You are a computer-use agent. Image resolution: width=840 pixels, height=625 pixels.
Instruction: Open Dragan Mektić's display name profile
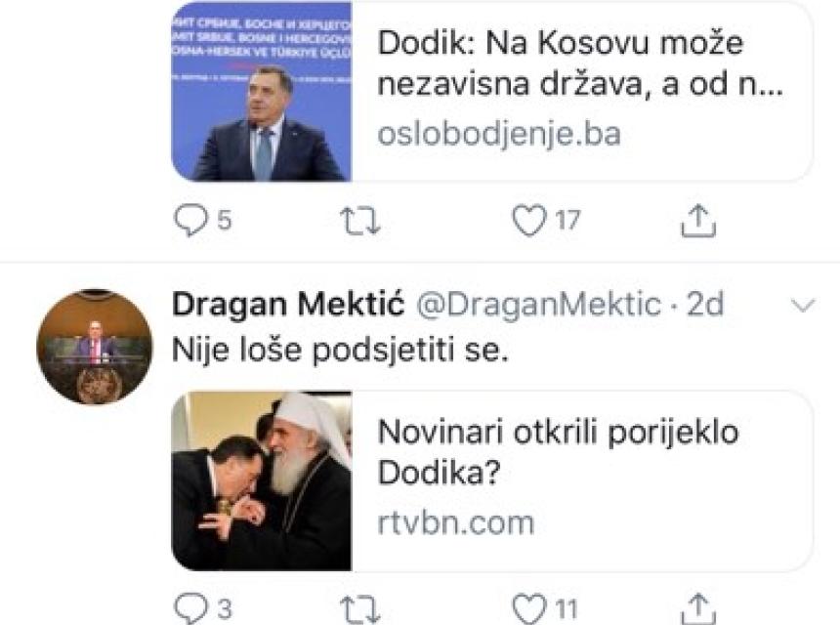click(289, 306)
